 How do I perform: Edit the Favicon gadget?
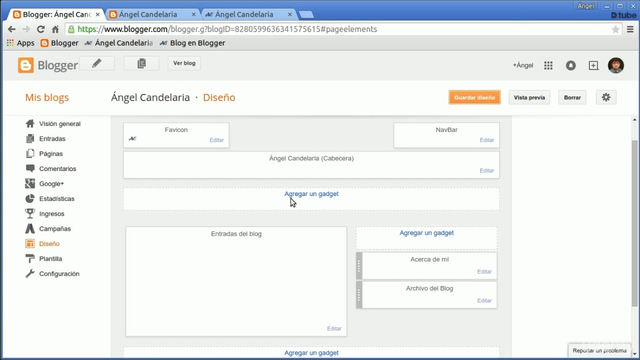tap(216, 140)
